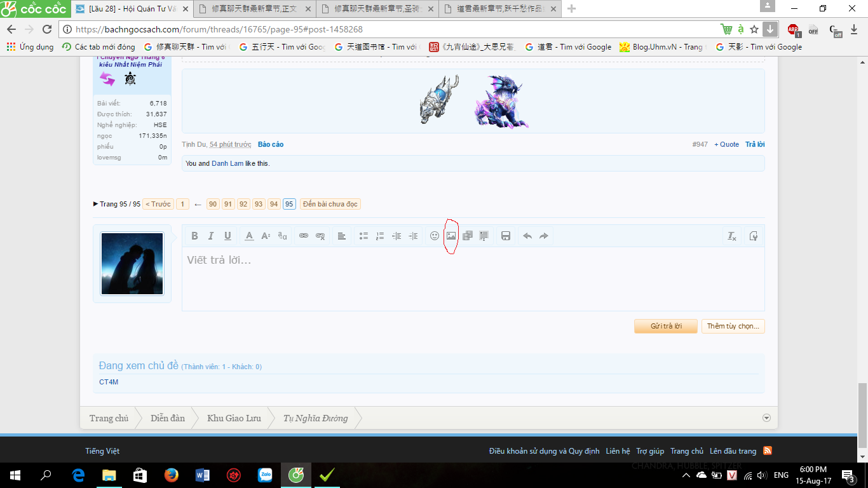Toggle numbered list formatting
This screenshot has height=488, width=868.
click(x=379, y=236)
